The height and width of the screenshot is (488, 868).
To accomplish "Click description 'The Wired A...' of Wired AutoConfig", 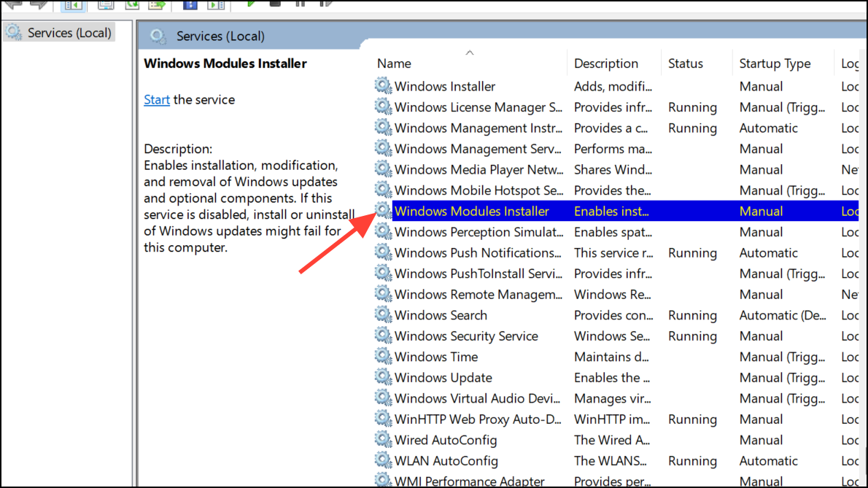I will 612,441.
